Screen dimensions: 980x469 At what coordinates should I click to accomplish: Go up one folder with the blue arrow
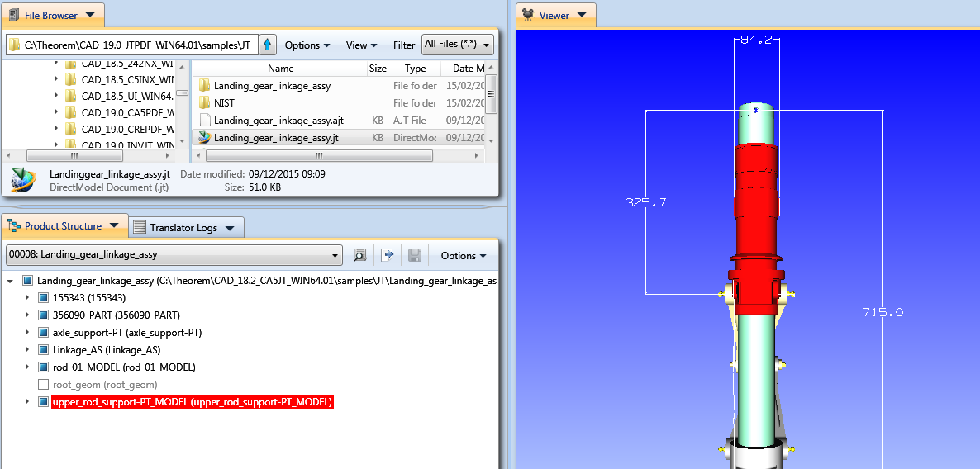coord(268,45)
